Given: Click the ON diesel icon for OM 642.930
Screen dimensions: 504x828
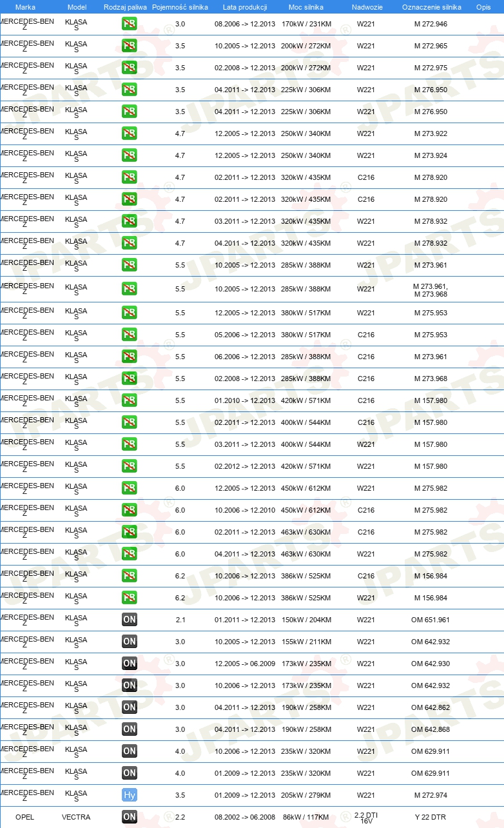Looking at the screenshot, I should (130, 664).
